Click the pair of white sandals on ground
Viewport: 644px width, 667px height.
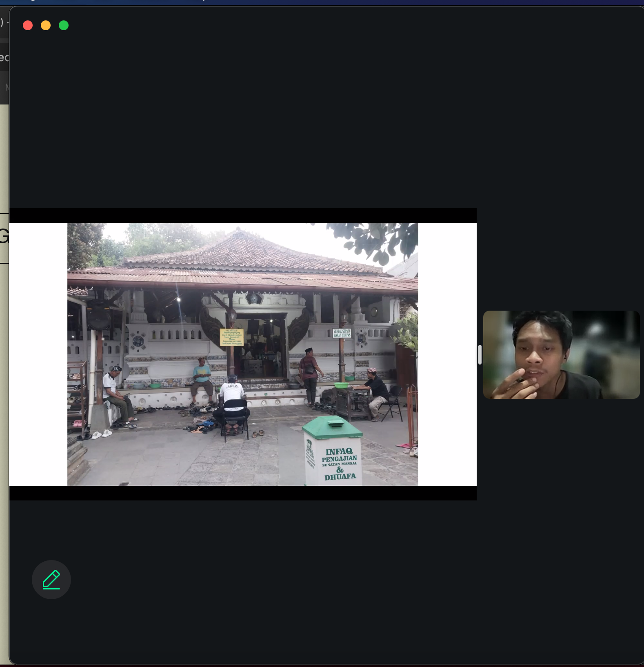click(101, 434)
